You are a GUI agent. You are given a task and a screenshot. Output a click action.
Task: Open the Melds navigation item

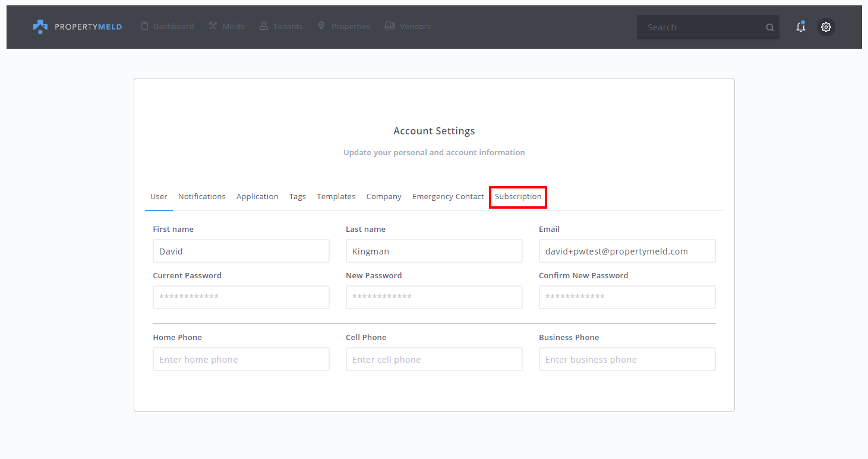pyautogui.click(x=226, y=27)
